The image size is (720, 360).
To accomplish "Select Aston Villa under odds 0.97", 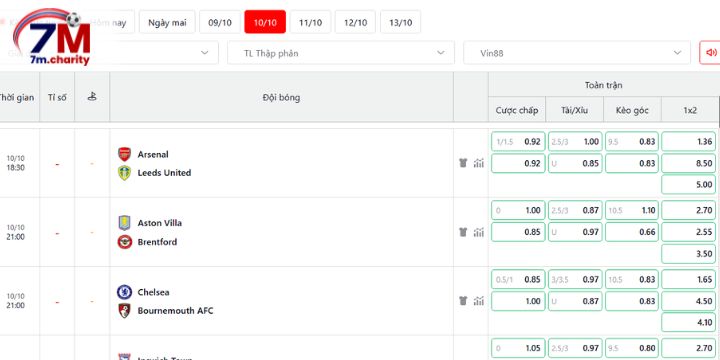I will [x=575, y=232].
